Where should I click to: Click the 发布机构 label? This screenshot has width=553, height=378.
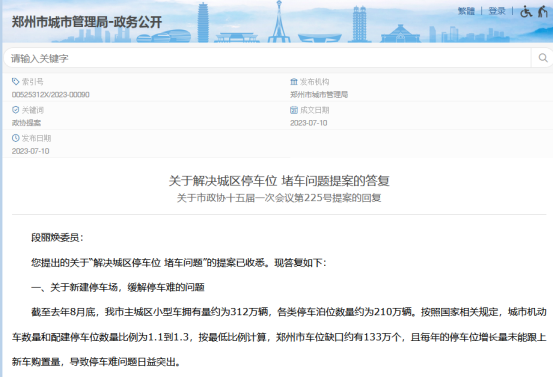(315, 82)
